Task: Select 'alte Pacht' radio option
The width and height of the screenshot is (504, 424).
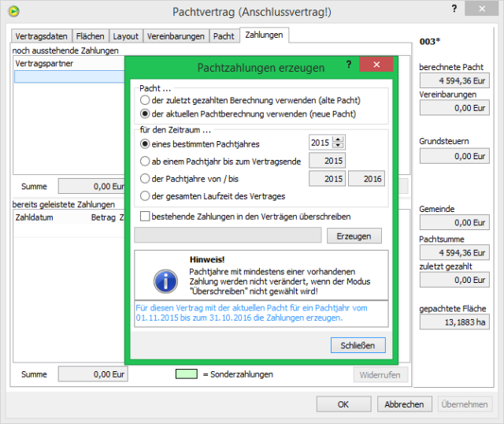Action: coord(144,101)
